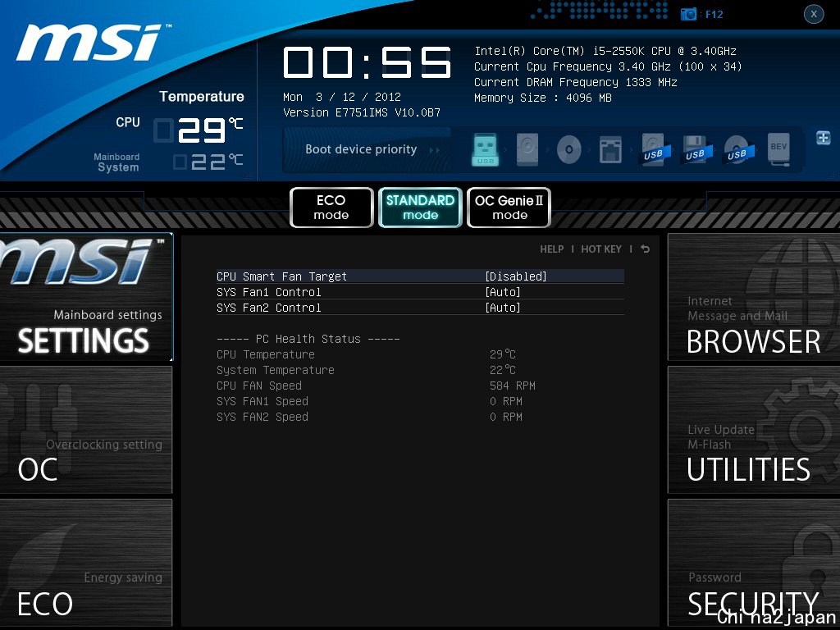The image size is (840, 630).
Task: Open the ECO energy saving panel
Action: (86, 563)
